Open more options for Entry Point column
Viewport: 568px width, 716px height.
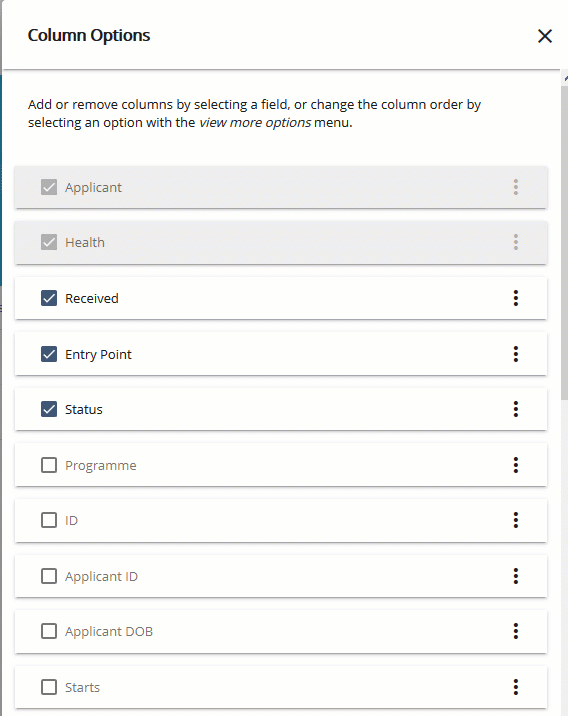(515, 354)
